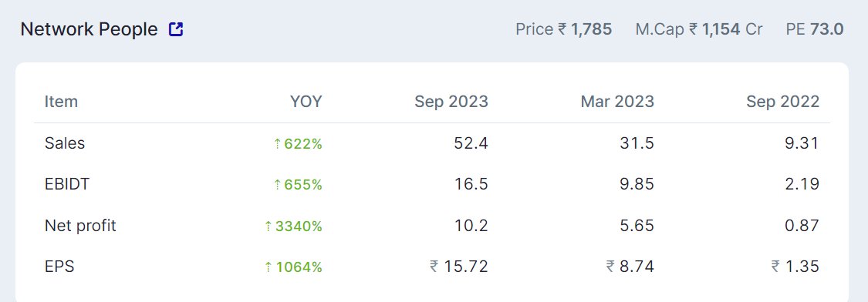Click the Sales row label

(65, 143)
